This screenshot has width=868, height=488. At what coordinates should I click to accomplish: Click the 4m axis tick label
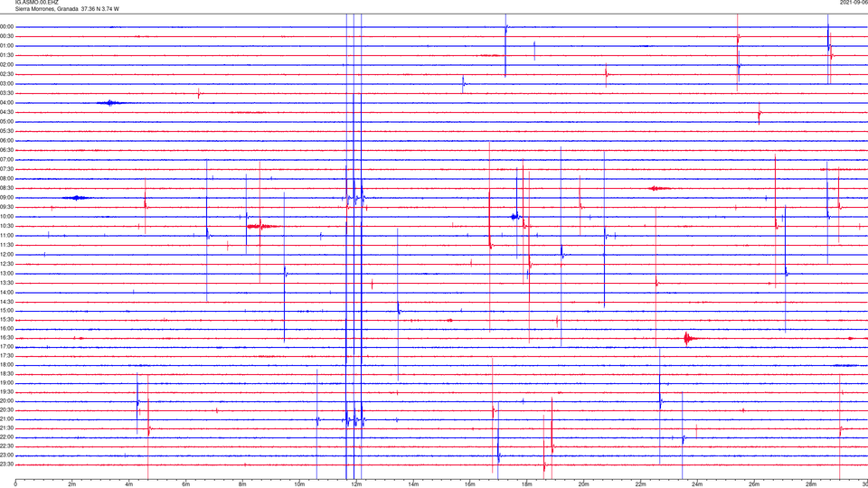click(x=129, y=484)
